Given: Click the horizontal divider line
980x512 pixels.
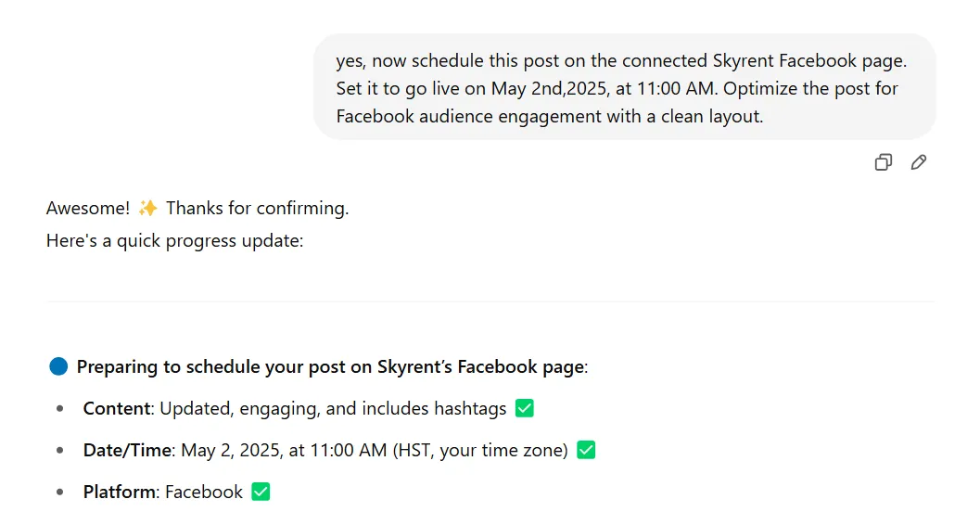Looking at the screenshot, I should [490, 301].
